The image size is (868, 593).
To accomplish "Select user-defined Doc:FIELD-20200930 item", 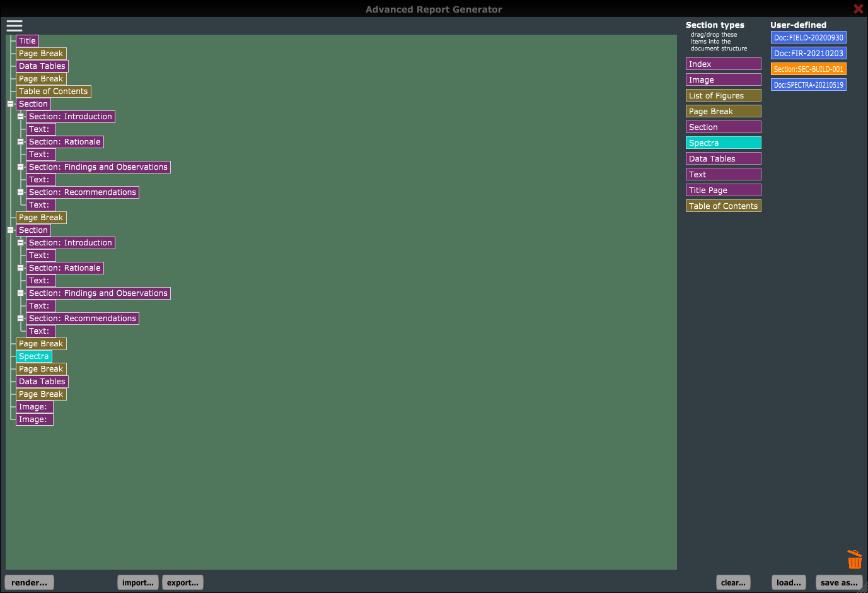I will 808,37.
